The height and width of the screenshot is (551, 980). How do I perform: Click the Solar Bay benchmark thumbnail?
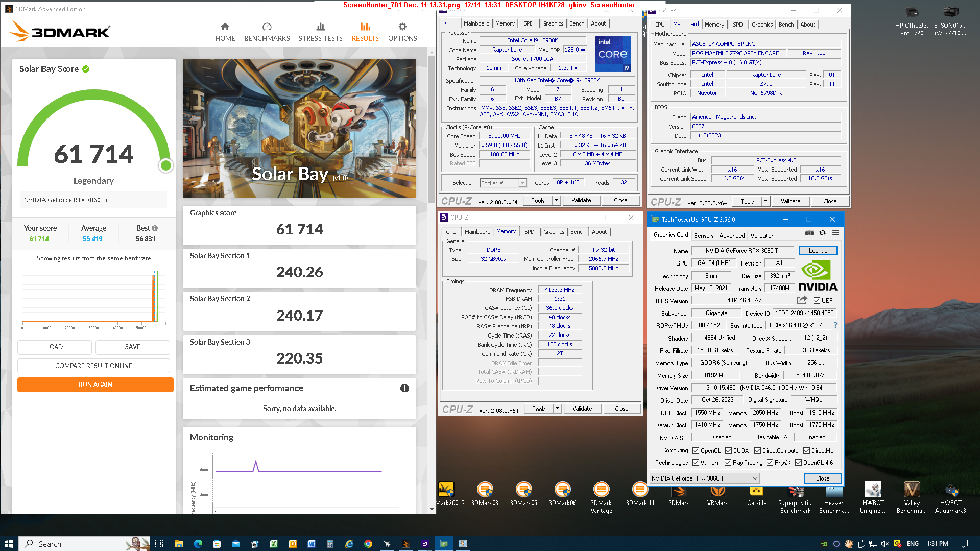click(x=299, y=128)
